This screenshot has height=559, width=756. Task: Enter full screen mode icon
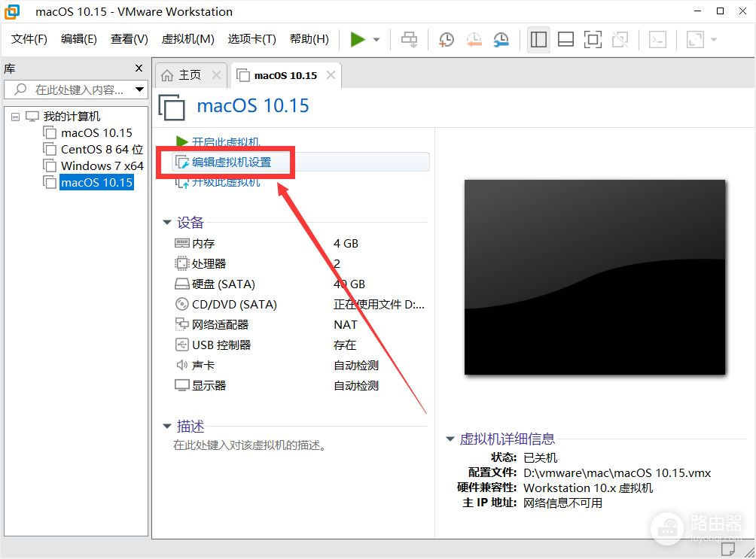(x=593, y=40)
